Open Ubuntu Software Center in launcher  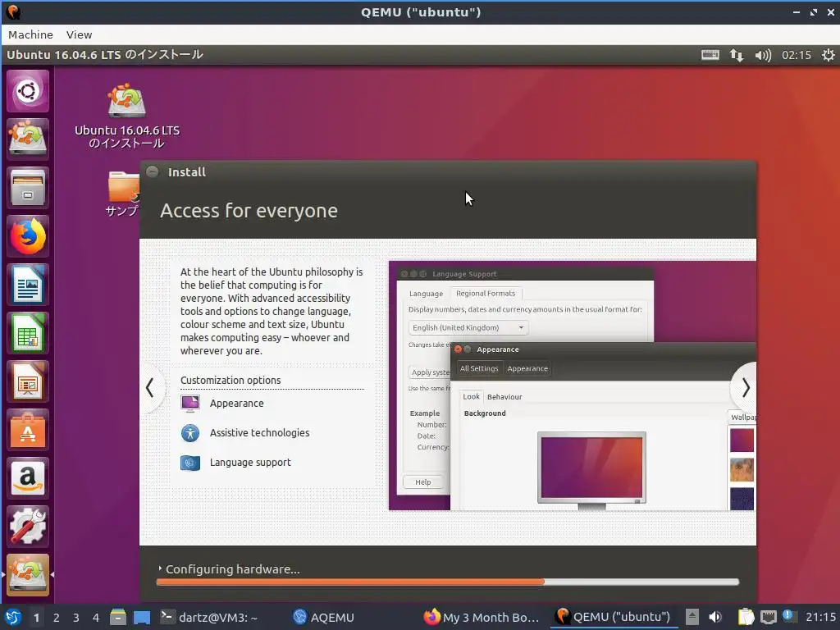pyautogui.click(x=28, y=430)
